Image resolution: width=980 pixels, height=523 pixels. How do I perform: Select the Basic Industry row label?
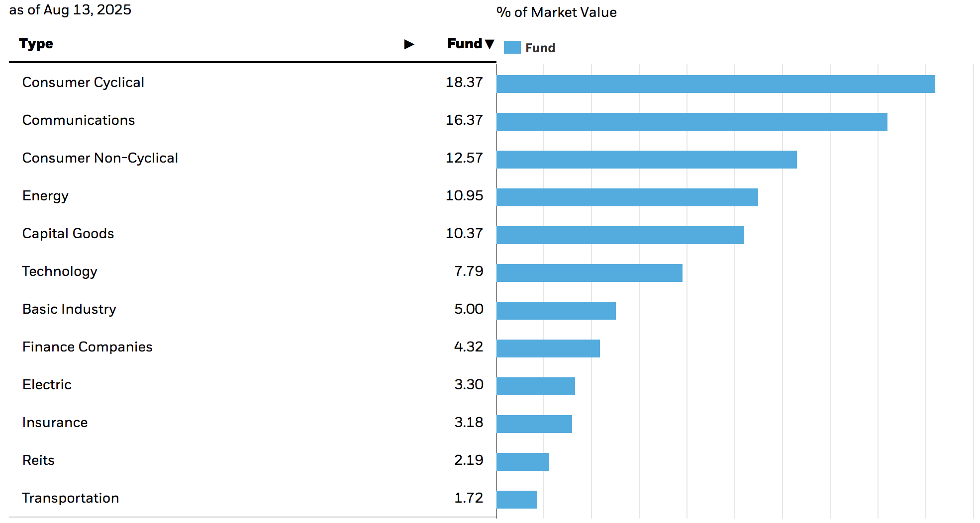[69, 309]
